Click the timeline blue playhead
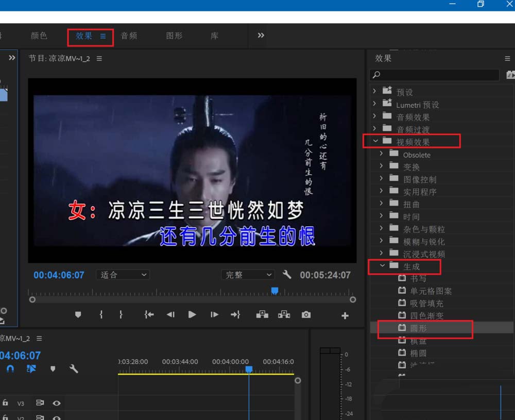 (249, 369)
